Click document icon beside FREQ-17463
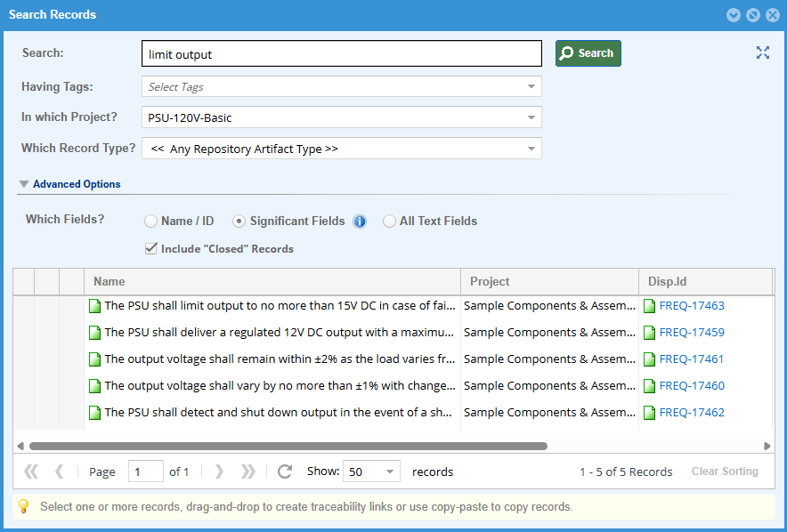 [649, 306]
